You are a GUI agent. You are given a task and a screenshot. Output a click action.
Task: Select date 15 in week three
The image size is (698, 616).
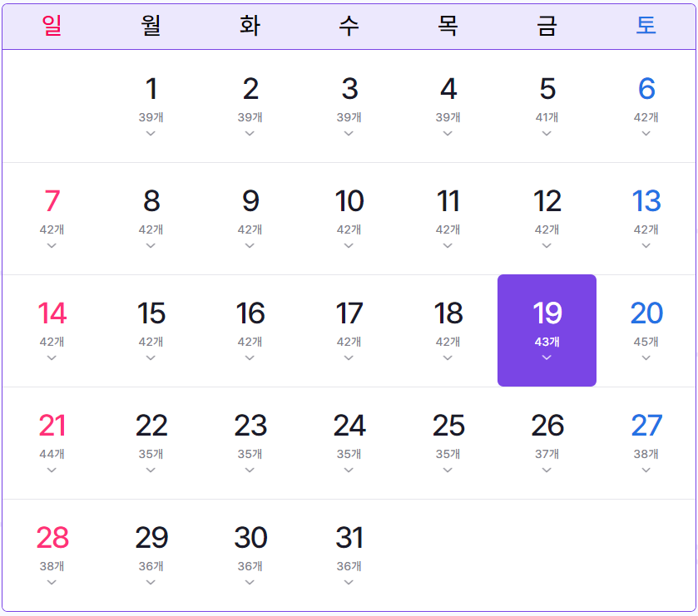tap(151, 314)
